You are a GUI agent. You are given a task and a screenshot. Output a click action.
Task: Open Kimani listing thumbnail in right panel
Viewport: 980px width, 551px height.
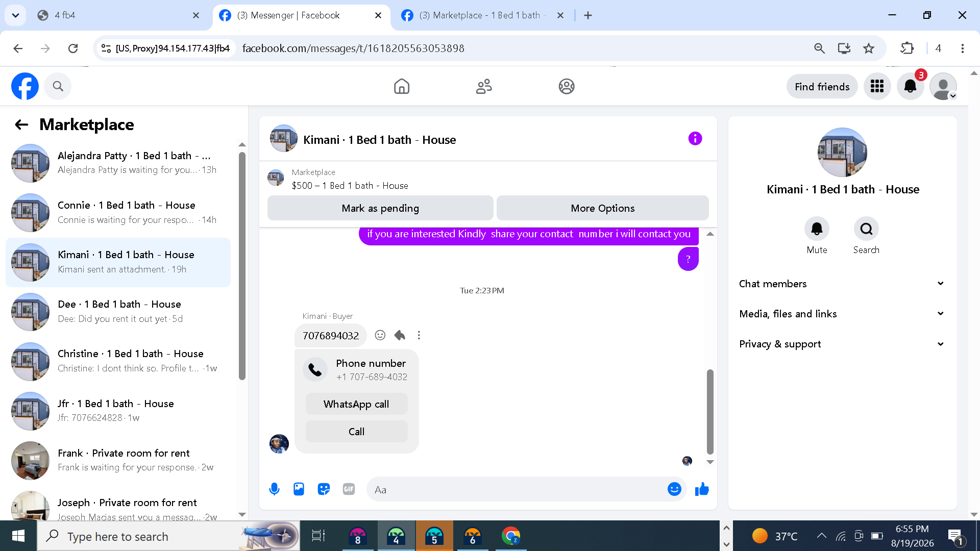tap(842, 152)
